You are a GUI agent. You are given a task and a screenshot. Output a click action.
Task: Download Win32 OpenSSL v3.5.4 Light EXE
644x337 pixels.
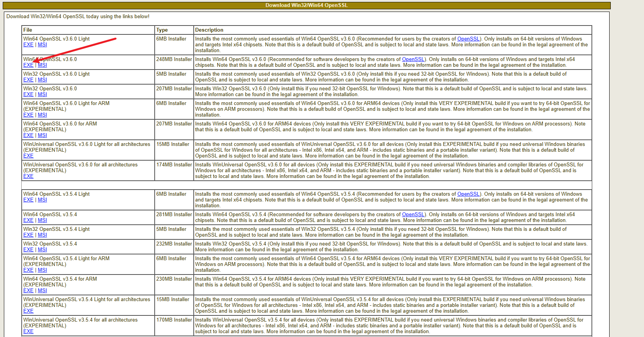(28, 235)
